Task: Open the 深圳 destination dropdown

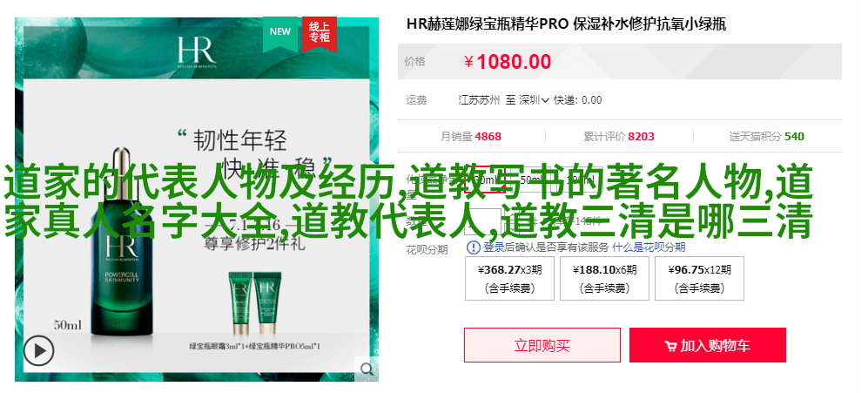Action: pyautogui.click(x=534, y=100)
